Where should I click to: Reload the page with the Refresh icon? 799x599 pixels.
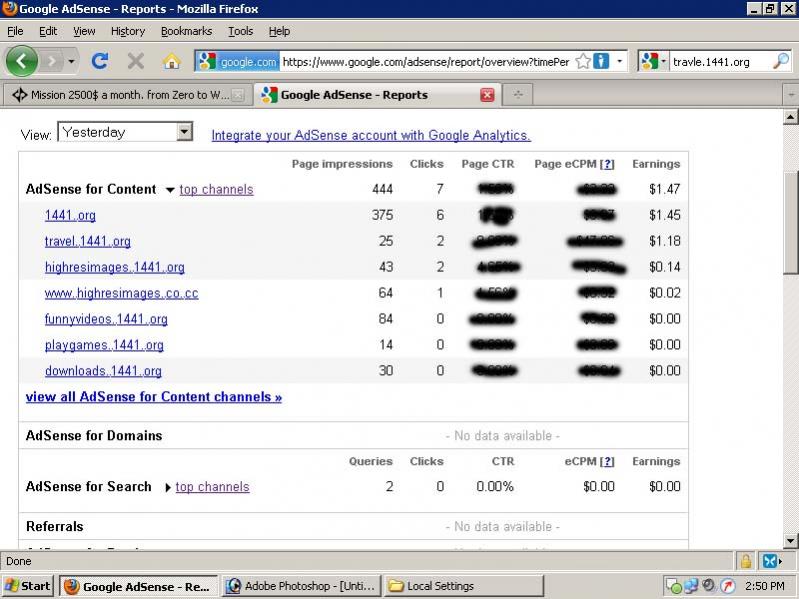click(x=100, y=61)
